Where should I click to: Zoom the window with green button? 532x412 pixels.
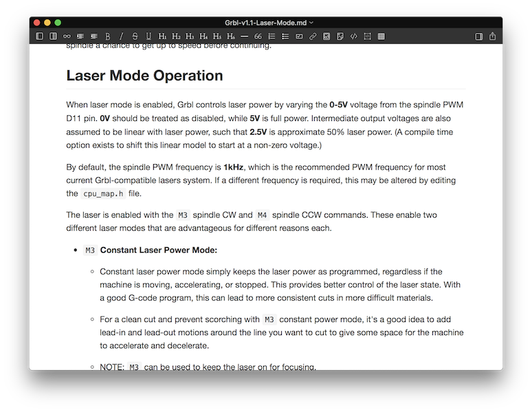tap(58, 23)
